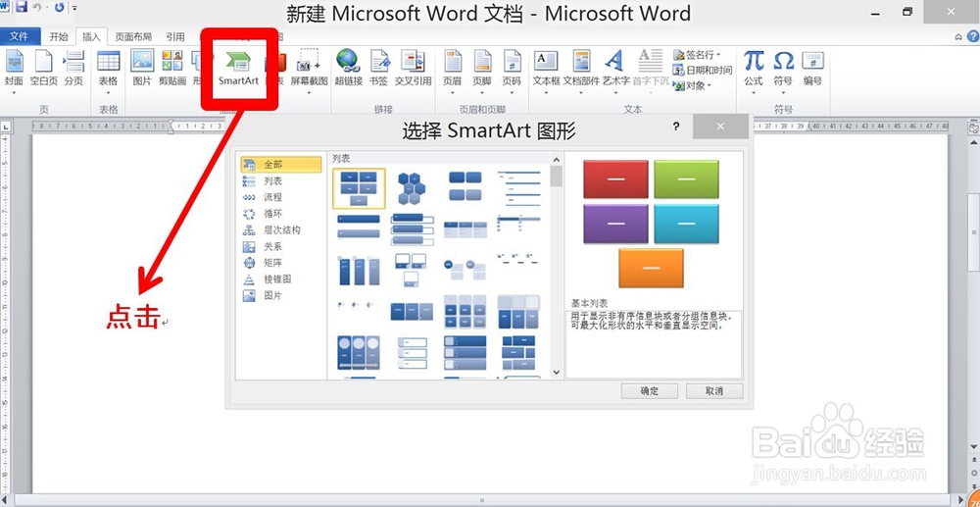Collapse the ribbon with the caret icon
Screen dimensions: 980x507
pyautogui.click(x=959, y=37)
